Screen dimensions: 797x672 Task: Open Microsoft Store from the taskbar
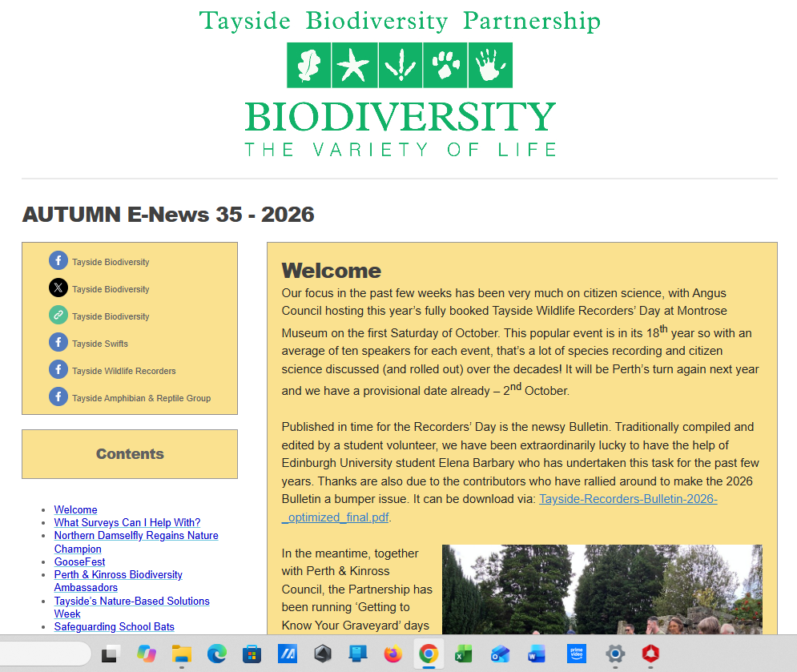[x=252, y=654]
